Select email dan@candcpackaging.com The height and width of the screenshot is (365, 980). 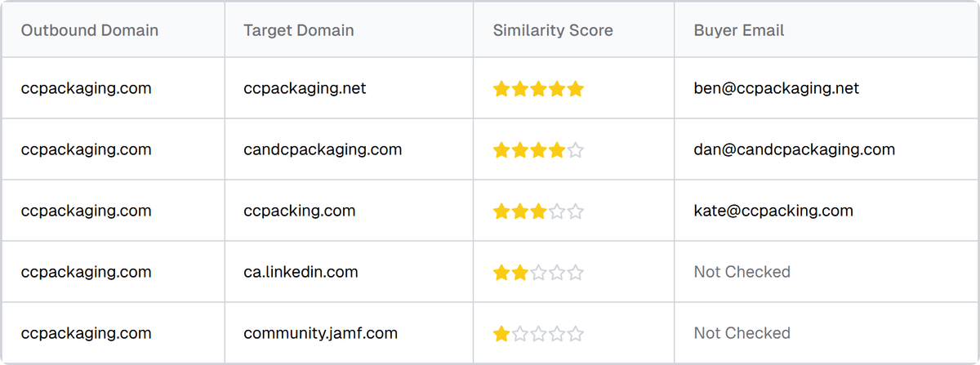795,149
